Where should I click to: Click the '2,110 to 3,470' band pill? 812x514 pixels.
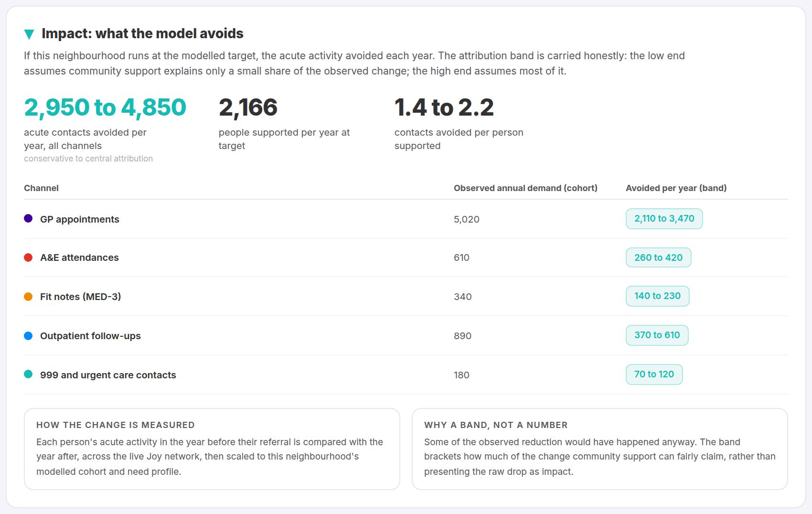664,219
